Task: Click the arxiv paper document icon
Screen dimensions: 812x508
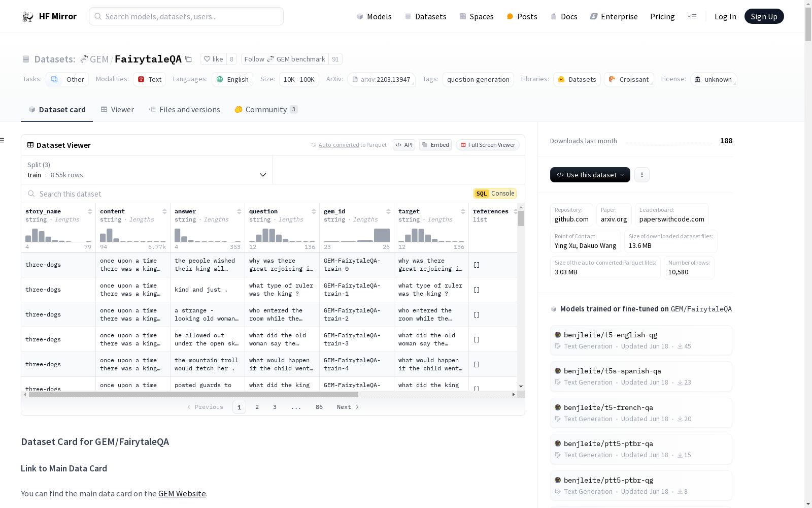Action: (x=355, y=80)
